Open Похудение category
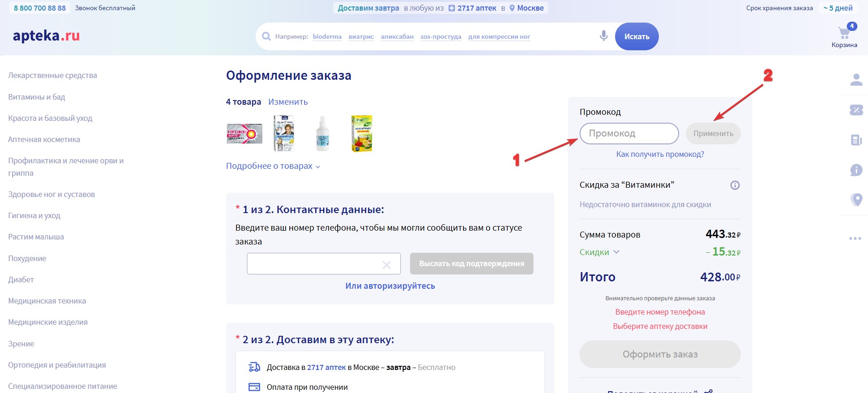The height and width of the screenshot is (393, 868). (27, 258)
